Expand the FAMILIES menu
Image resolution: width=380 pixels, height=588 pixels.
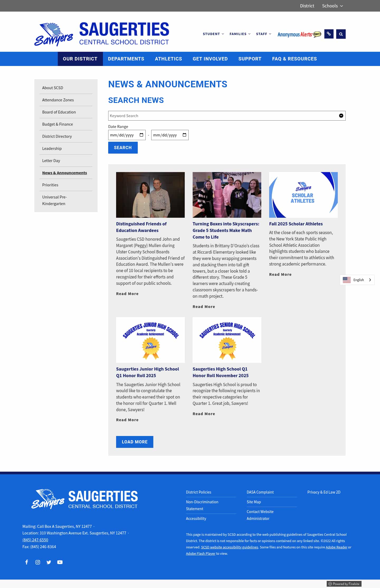[240, 34]
